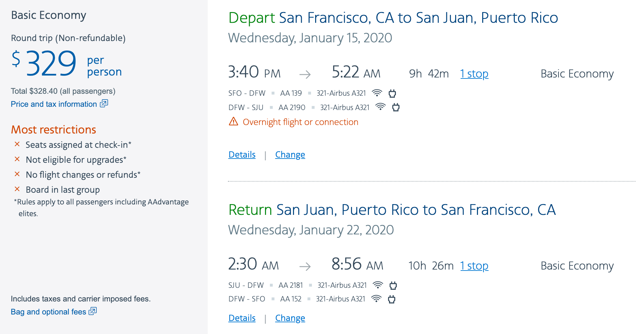Click the $329 per person price

51,63
